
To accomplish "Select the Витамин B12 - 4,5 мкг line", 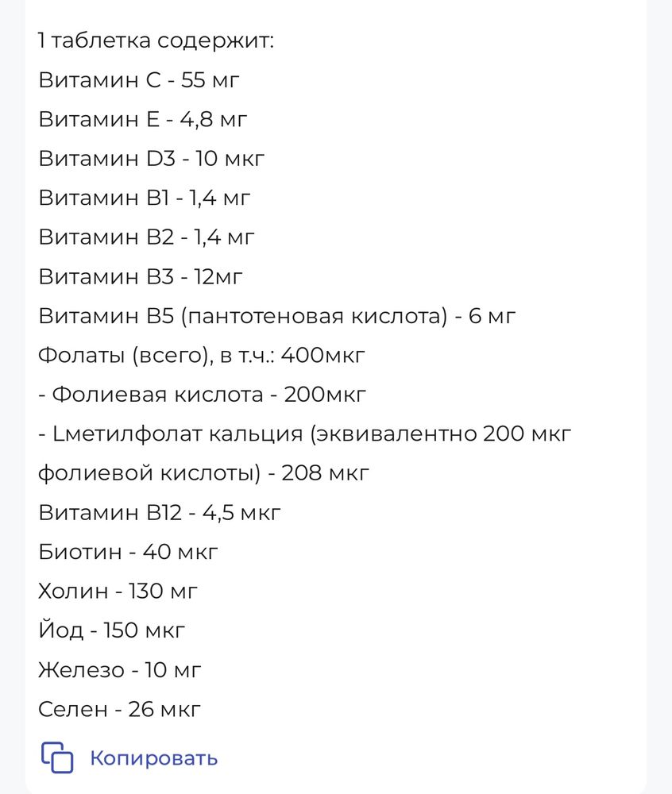I will 159,511.
